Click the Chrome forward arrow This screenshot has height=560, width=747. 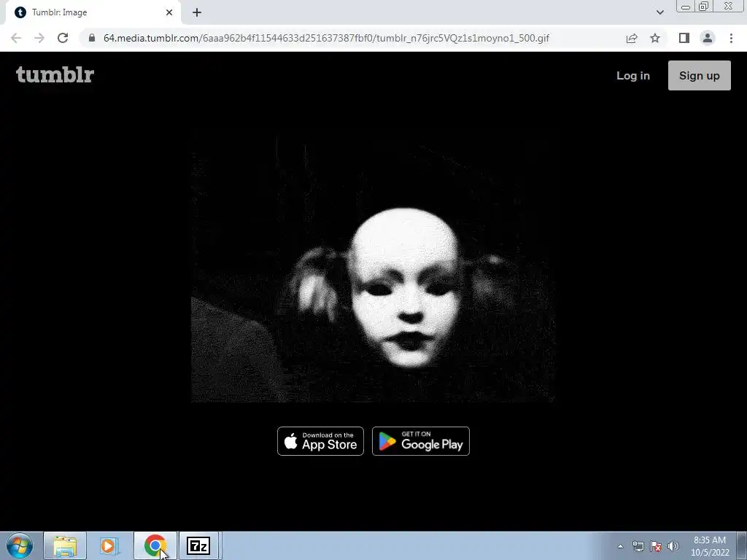39,38
